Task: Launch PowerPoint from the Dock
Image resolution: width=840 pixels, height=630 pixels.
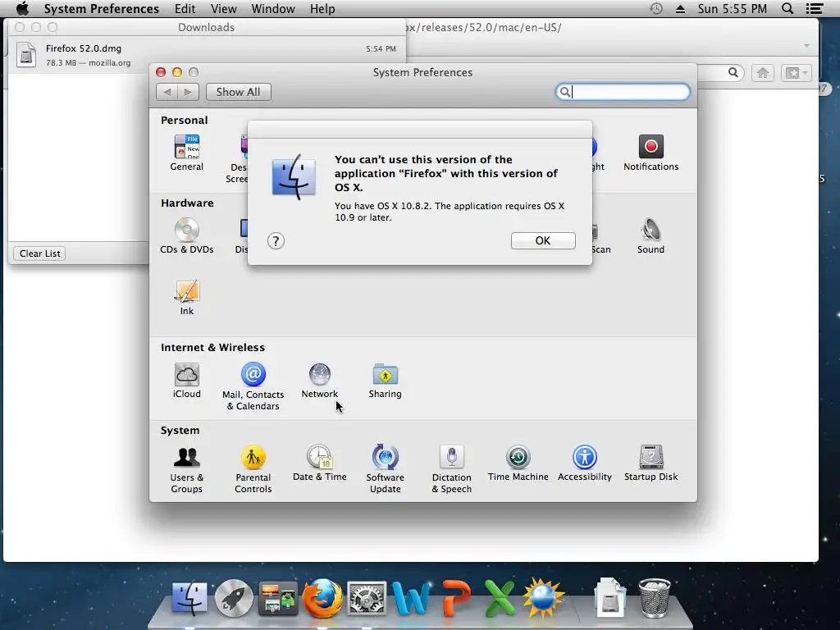Action: coord(456,598)
